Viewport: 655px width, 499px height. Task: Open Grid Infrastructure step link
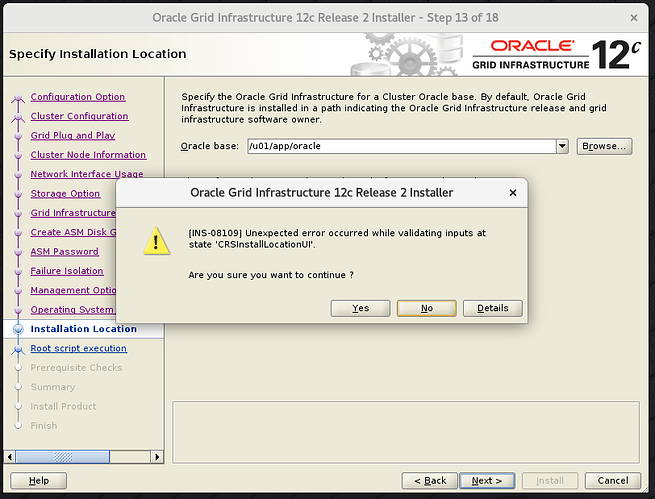click(x=73, y=213)
